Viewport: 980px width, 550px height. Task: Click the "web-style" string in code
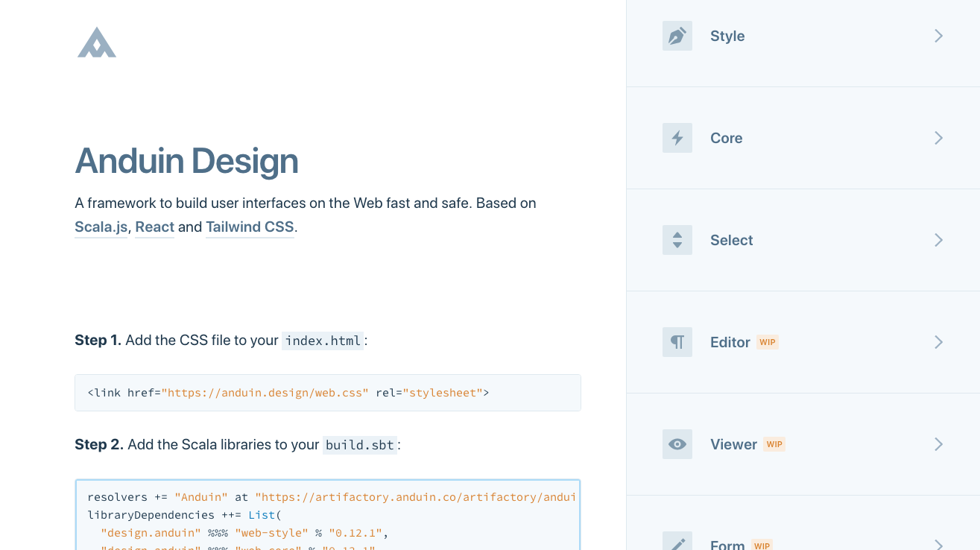[271, 533]
